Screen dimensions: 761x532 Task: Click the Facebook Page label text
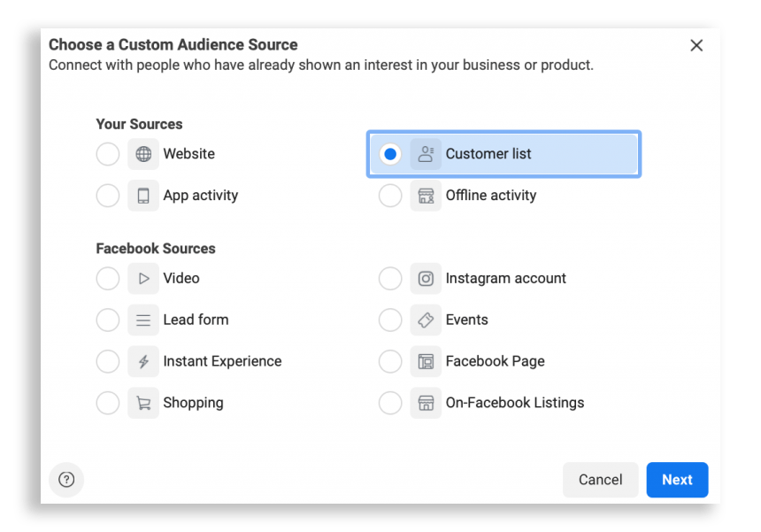point(495,362)
